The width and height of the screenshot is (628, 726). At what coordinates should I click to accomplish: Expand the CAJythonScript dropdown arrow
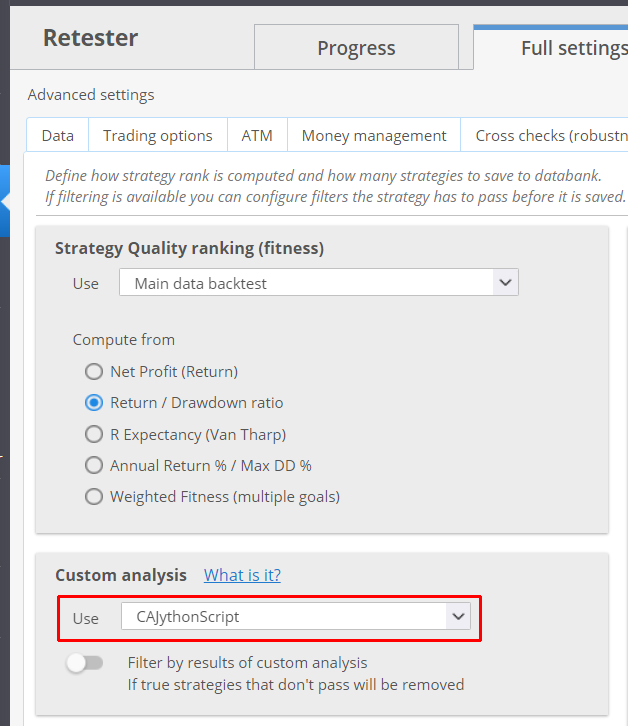tap(458, 616)
